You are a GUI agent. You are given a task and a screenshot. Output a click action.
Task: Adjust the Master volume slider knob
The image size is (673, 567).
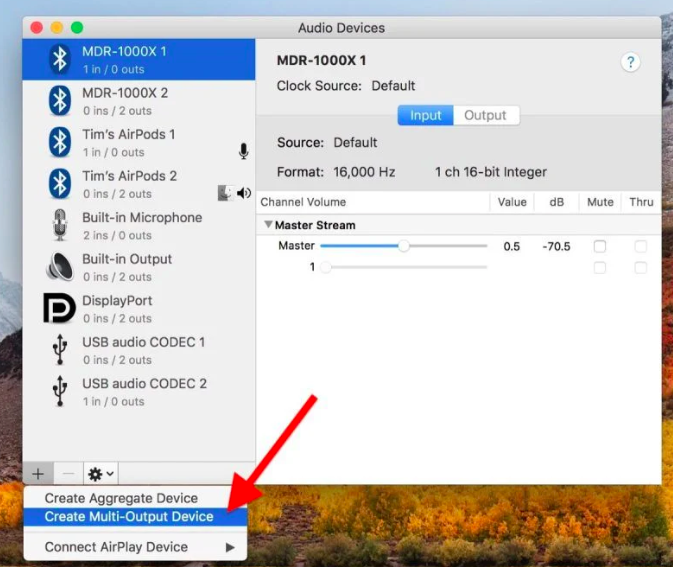[403, 246]
